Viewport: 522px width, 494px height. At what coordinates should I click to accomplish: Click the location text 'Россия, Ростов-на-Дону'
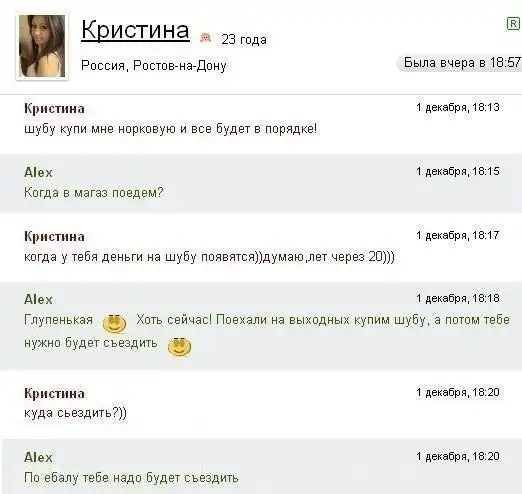click(x=154, y=66)
